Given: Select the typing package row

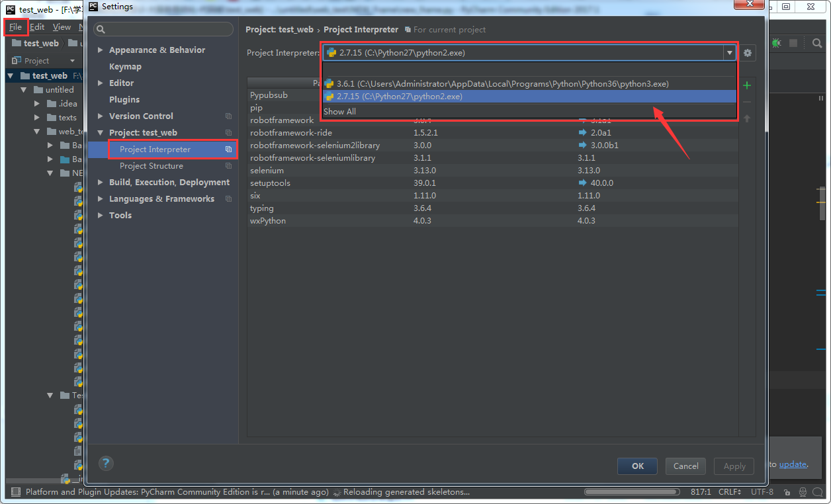Looking at the screenshot, I should (x=493, y=208).
